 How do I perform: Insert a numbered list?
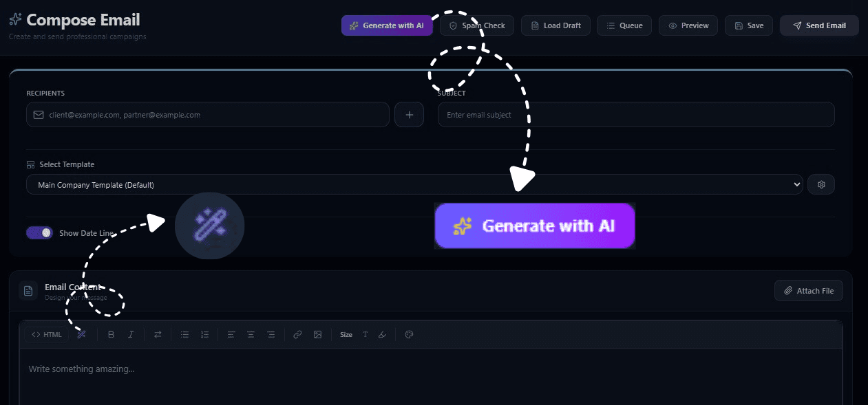click(204, 335)
